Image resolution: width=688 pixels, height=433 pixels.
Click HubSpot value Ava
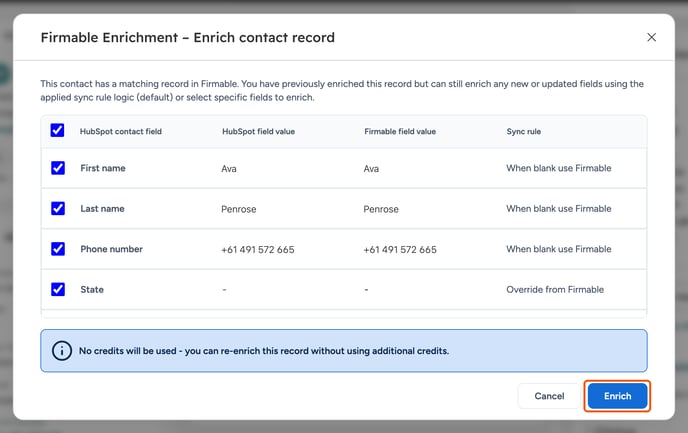(x=229, y=168)
